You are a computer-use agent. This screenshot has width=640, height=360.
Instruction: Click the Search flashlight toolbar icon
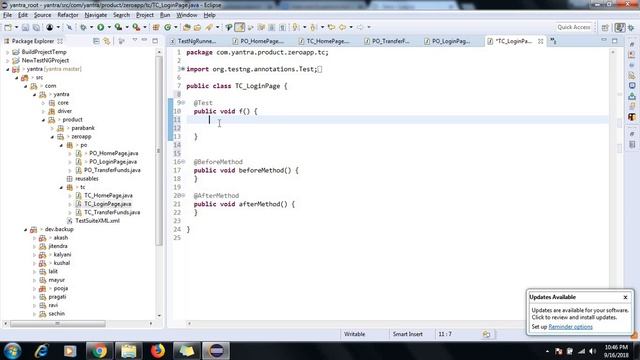click(x=209, y=27)
